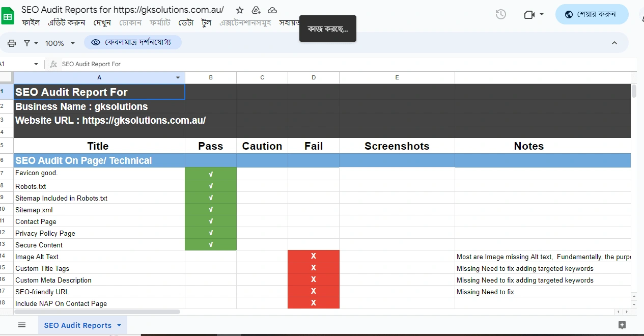Click the move-to-folder icon beside title
Image resolution: width=644 pixels, height=336 pixels.
[256, 10]
